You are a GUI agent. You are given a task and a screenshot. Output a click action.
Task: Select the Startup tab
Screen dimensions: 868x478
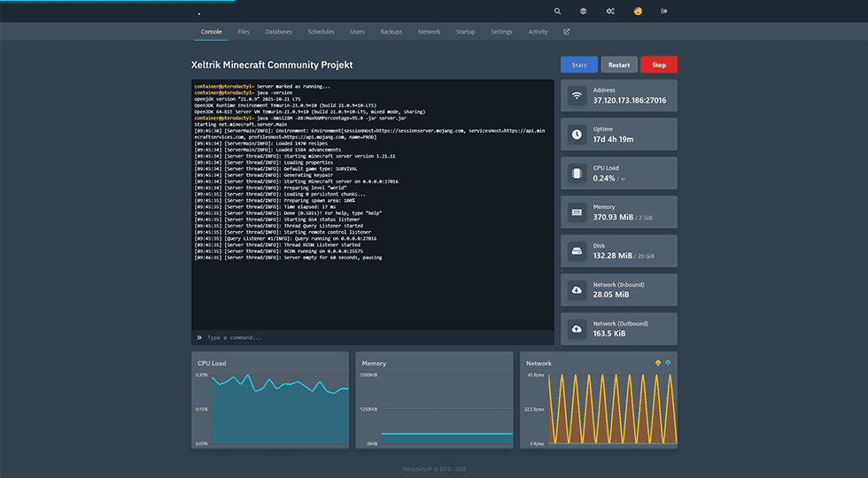465,32
